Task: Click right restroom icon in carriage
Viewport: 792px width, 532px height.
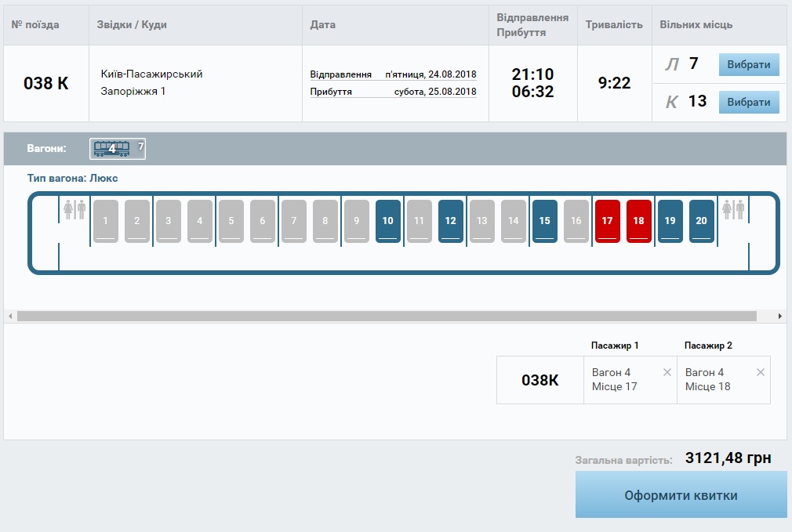Action: click(732, 210)
